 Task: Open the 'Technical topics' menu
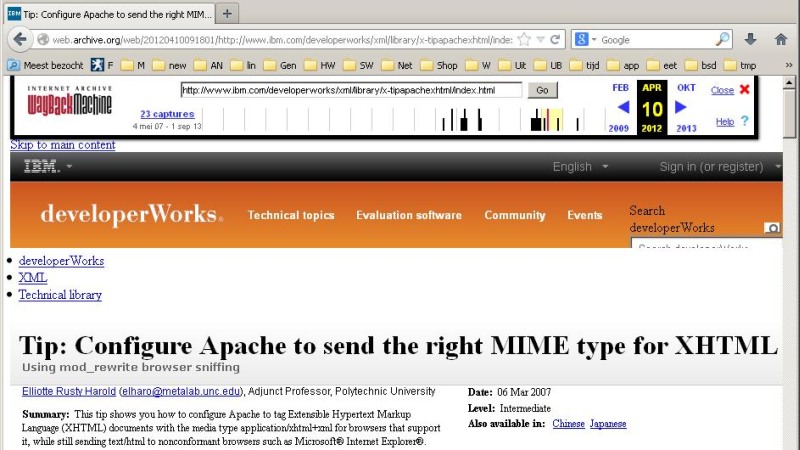coord(291,215)
